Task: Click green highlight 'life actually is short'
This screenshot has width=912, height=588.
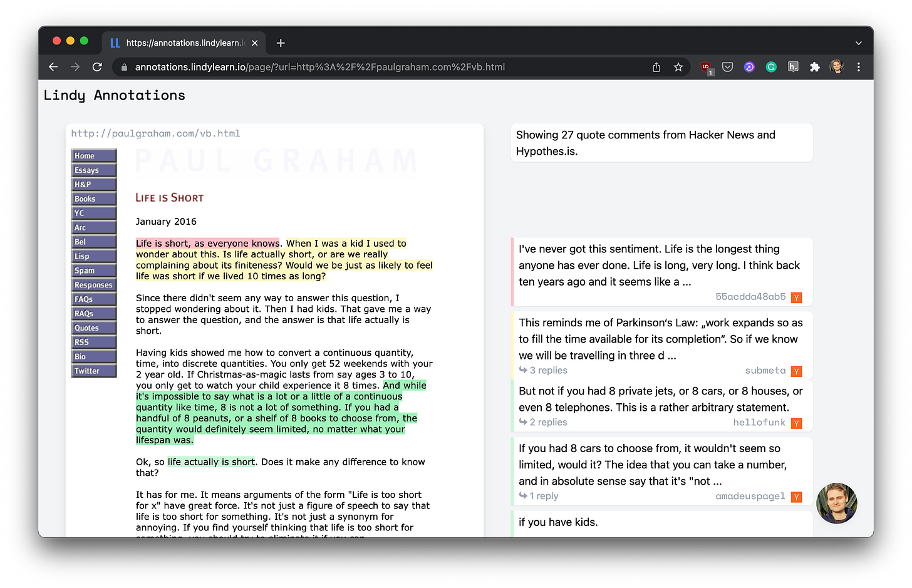Action: click(211, 462)
